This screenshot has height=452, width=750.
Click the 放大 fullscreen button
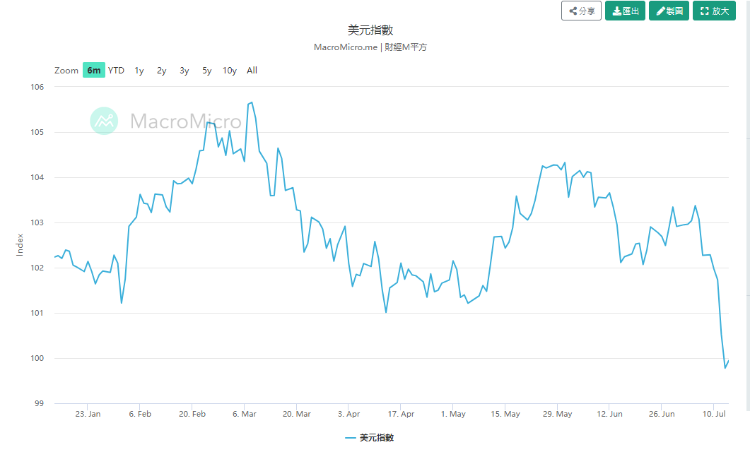pos(714,11)
